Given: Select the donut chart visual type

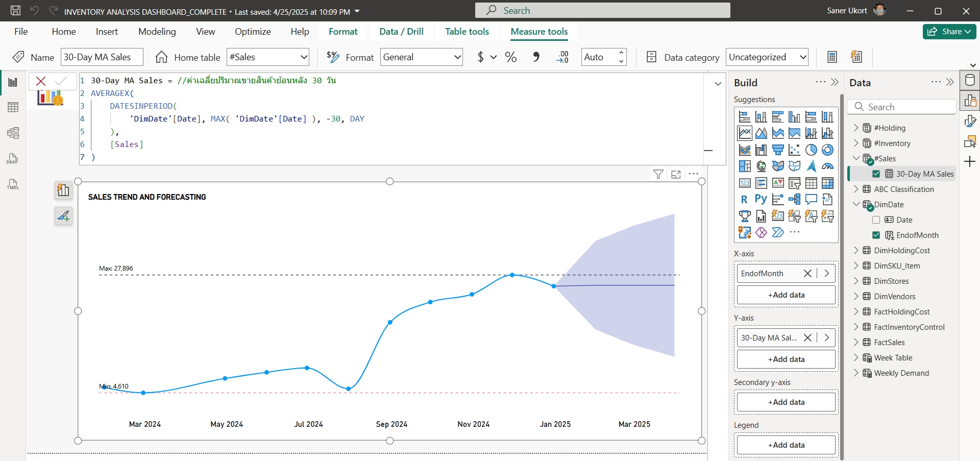Looking at the screenshot, I should 828,150.
